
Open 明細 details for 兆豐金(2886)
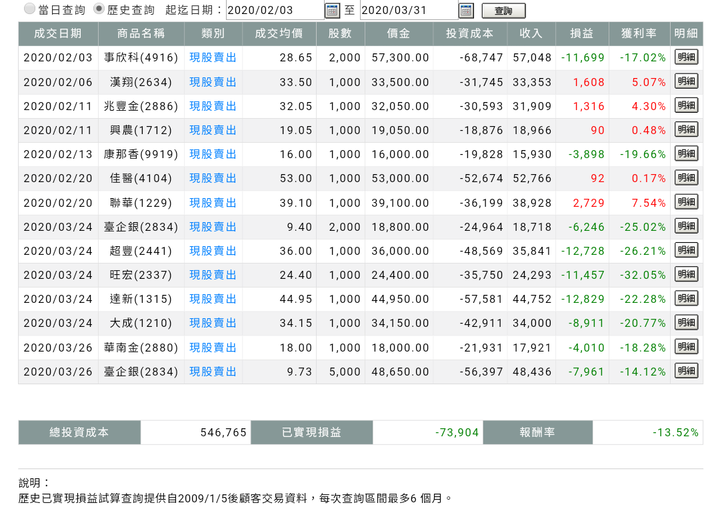686,105
